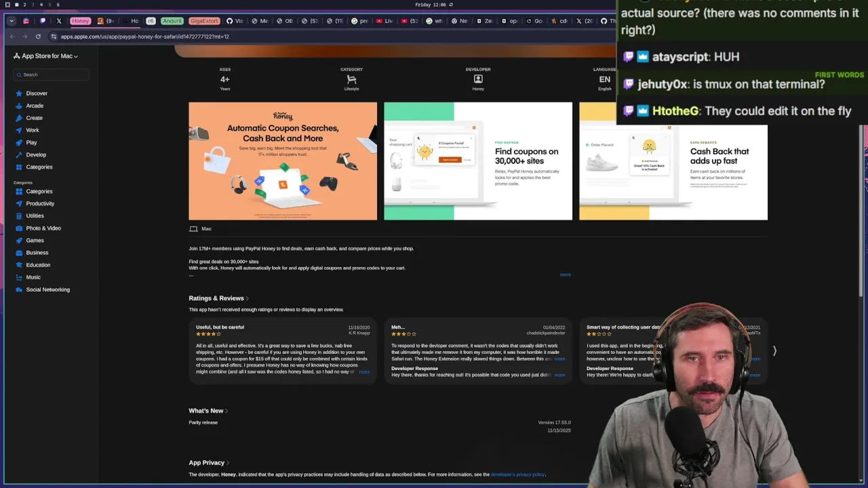Show next reviews with right arrow
The height and width of the screenshot is (488, 868).
coord(774,350)
